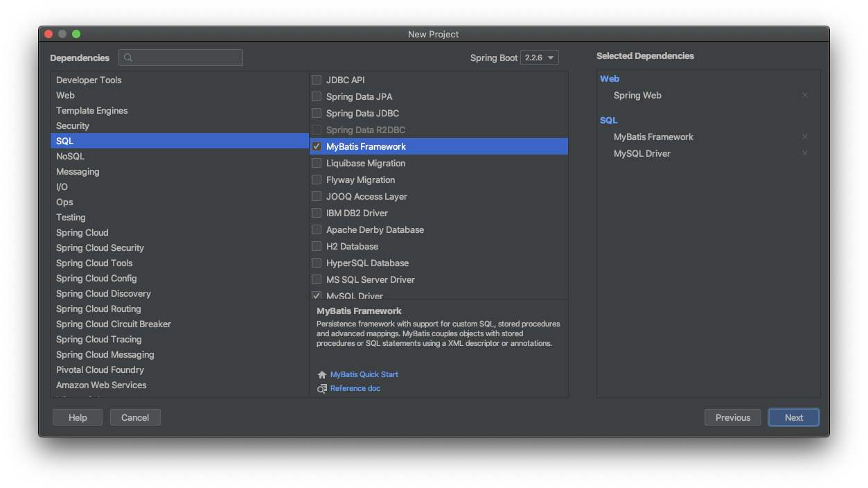This screenshot has width=868, height=488.
Task: Click the SQL heading in Selected Dependencies
Action: pyautogui.click(x=609, y=121)
